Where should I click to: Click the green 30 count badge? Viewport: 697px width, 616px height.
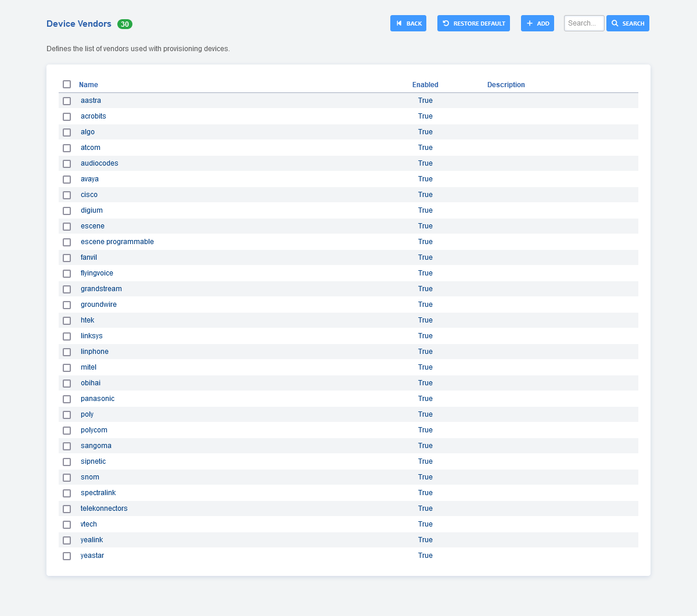pyautogui.click(x=125, y=24)
